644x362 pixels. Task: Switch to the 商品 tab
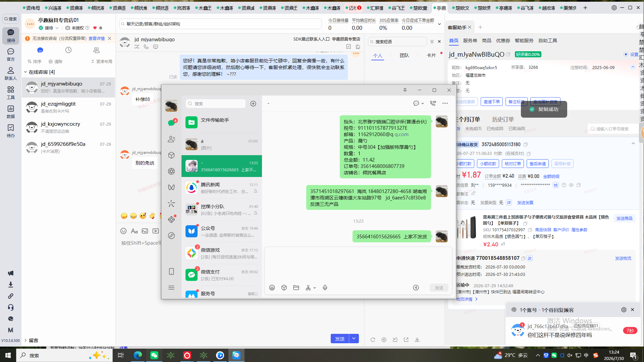point(486,41)
